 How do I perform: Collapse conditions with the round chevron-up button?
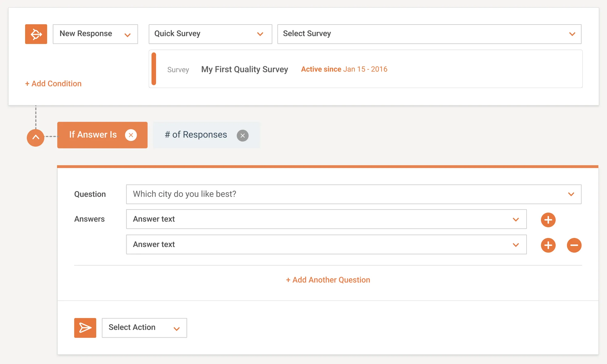click(36, 137)
